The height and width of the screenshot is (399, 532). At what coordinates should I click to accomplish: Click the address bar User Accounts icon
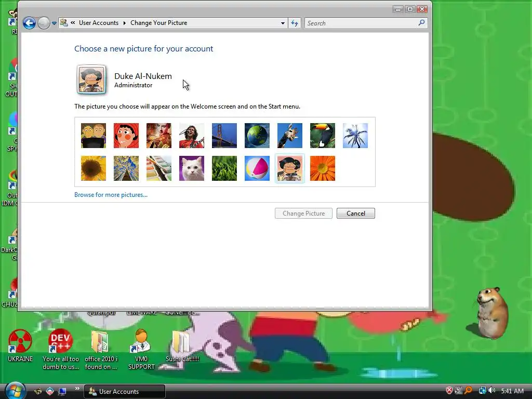pos(64,23)
